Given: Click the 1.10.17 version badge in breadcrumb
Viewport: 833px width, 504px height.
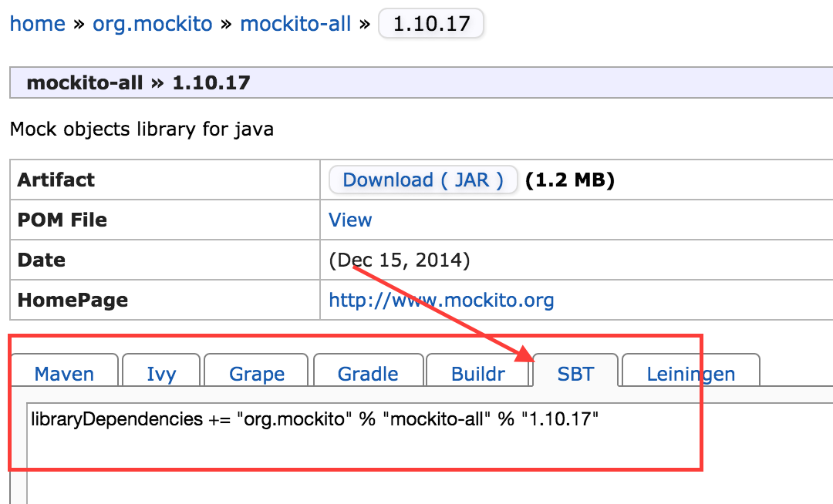Looking at the screenshot, I should pos(431,24).
